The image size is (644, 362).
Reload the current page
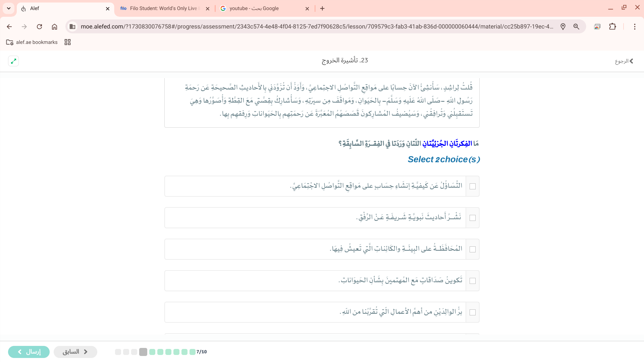(x=39, y=27)
